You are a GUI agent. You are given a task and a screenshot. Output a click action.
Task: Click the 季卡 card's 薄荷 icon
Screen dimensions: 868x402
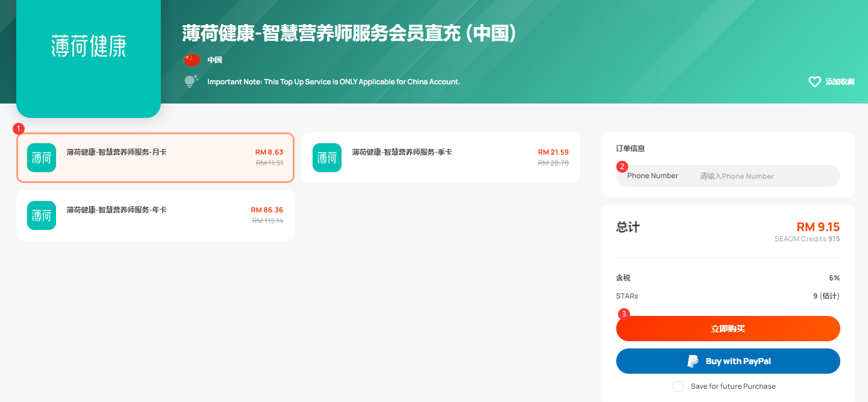click(x=327, y=158)
